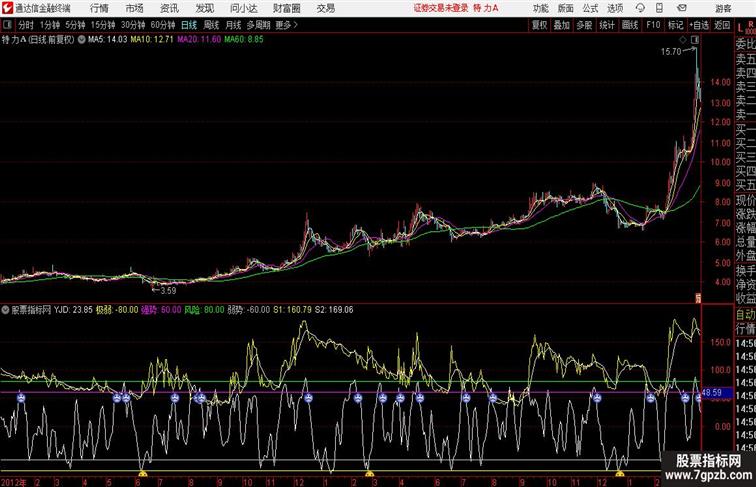Viewport: 756px width, 487px height.
Task: Click the small icon at chart bottom-right corner
Action: (x=697, y=298)
